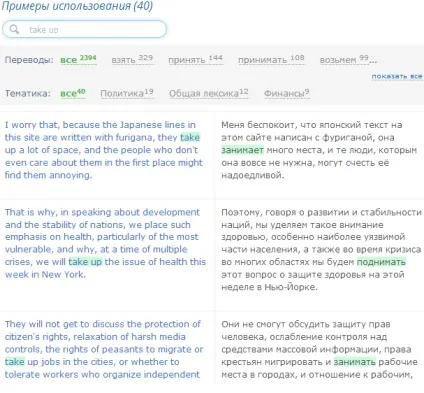
Task: Filter translations by принять 144
Action: pyautogui.click(x=195, y=59)
